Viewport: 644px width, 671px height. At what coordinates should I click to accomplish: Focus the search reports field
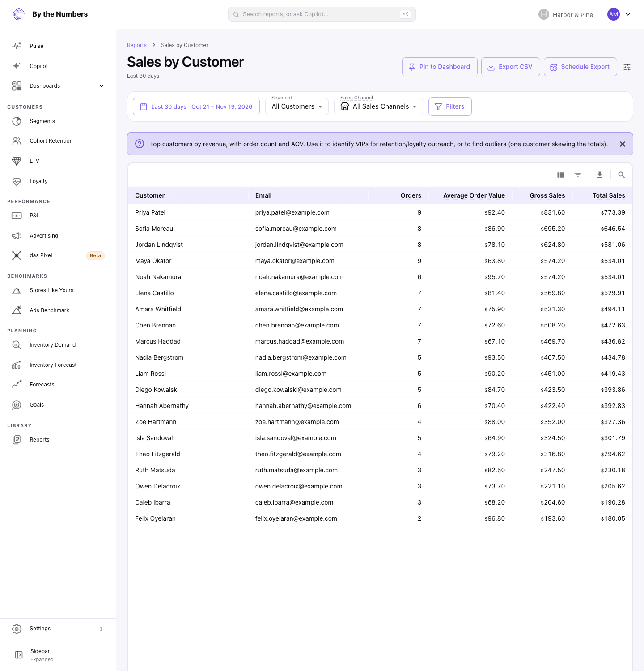click(322, 14)
